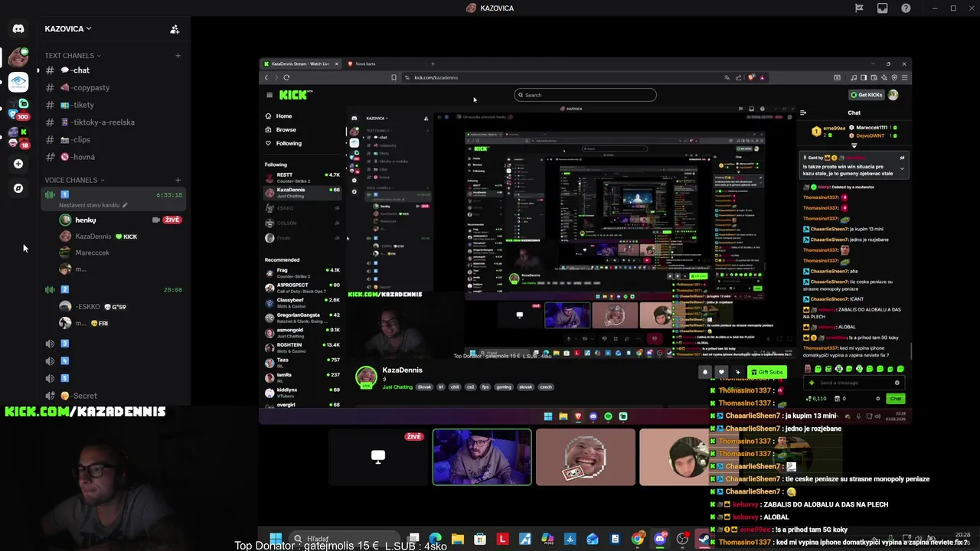The height and width of the screenshot is (551, 980).
Task: Open asmongold channel in Recommended list
Action: 302,333
